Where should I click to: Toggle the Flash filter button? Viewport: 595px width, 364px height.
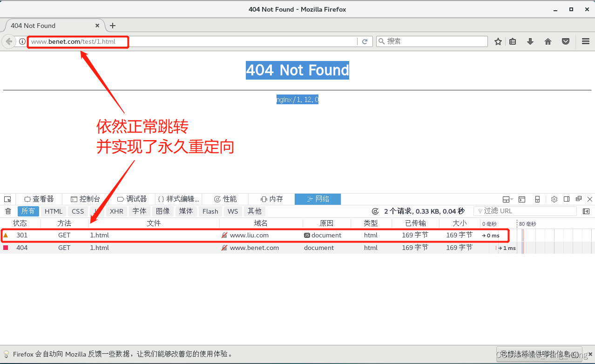[210, 211]
